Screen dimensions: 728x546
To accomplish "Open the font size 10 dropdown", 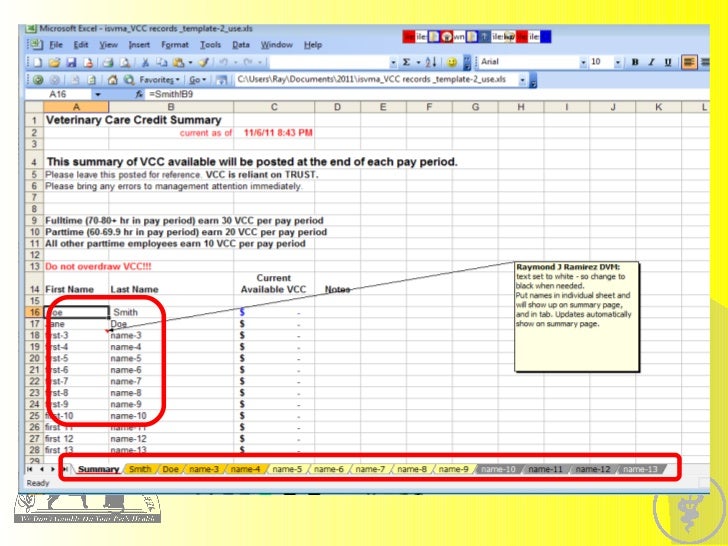I will [618, 62].
